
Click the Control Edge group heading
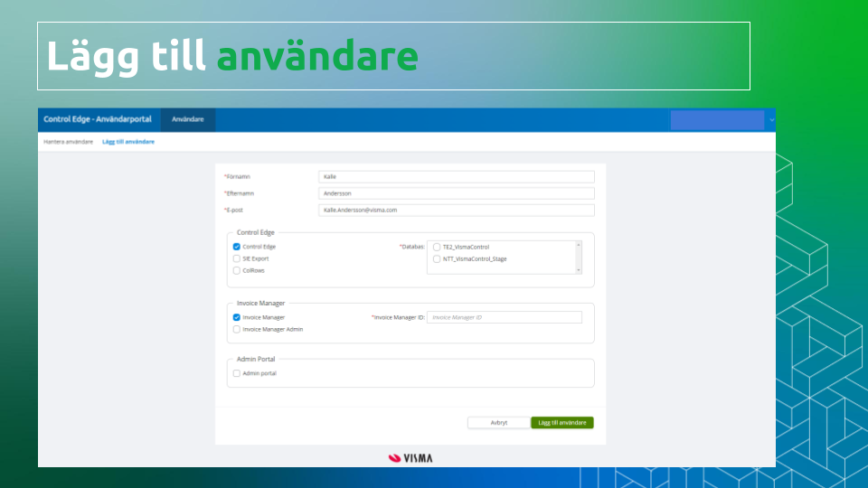tap(256, 232)
